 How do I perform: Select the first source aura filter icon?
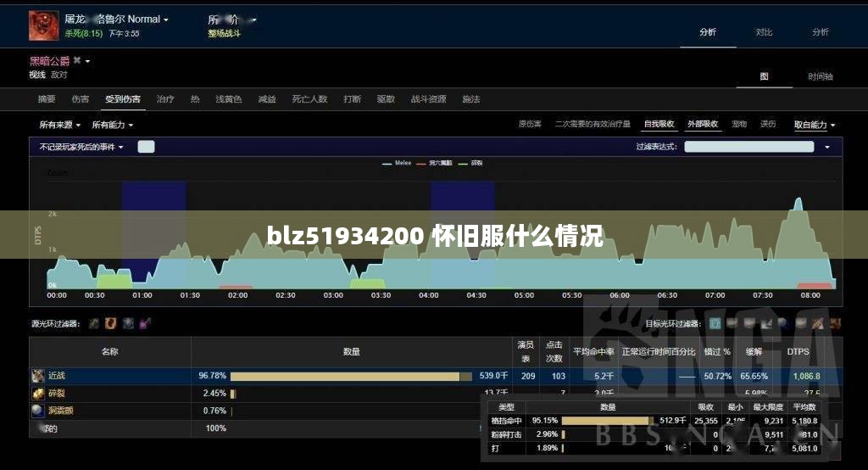[94, 323]
